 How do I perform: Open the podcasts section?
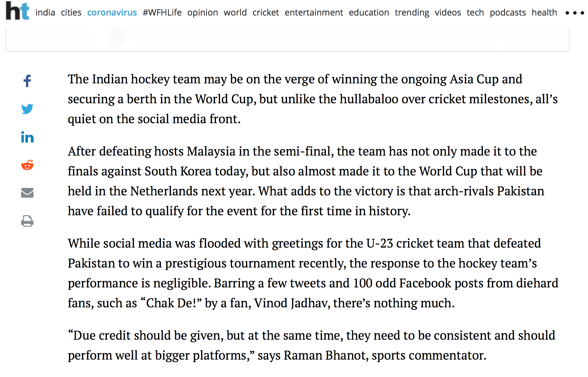[x=508, y=12]
